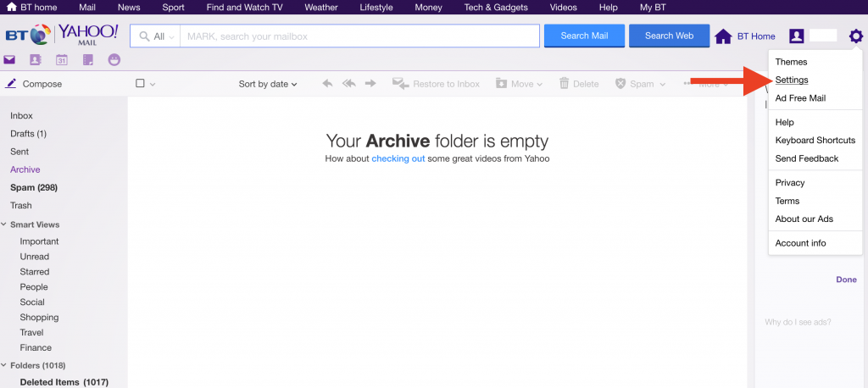This screenshot has width=868, height=388.
Task: Collapse the Smart Views section
Action: 4,224
